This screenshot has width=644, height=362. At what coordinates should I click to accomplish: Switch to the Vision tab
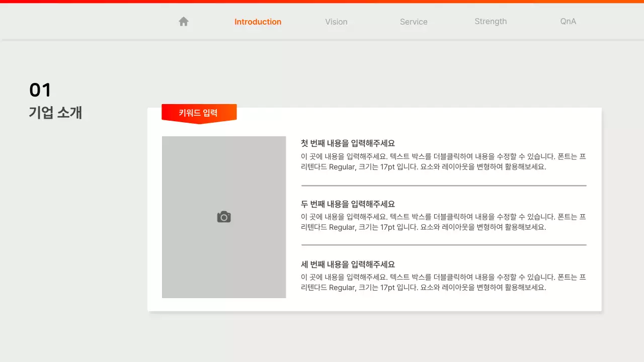coord(336,22)
